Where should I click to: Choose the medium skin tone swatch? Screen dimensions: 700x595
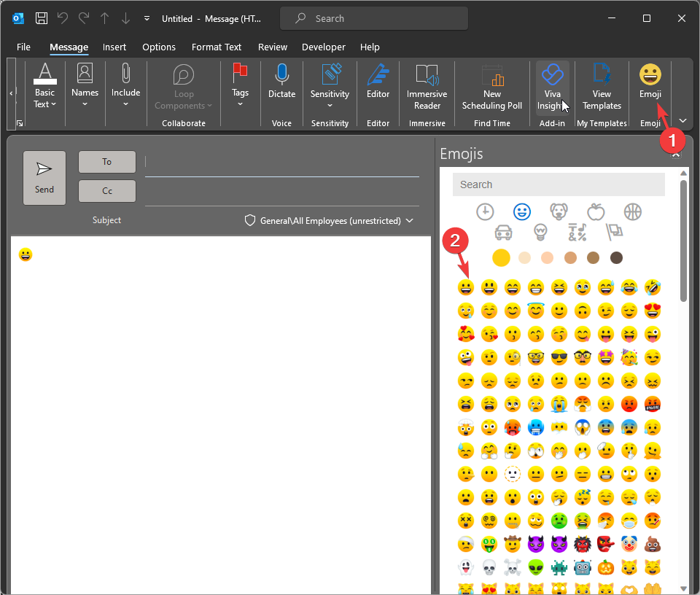(x=570, y=257)
